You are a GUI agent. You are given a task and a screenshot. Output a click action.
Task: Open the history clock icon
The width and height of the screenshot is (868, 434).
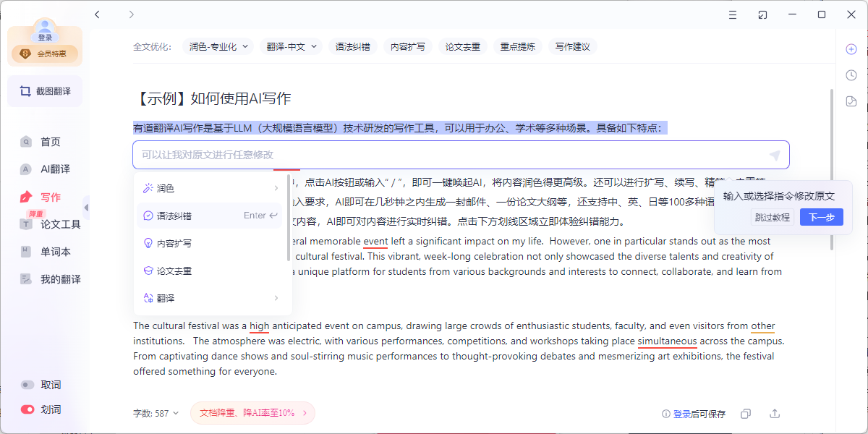pyautogui.click(x=851, y=75)
